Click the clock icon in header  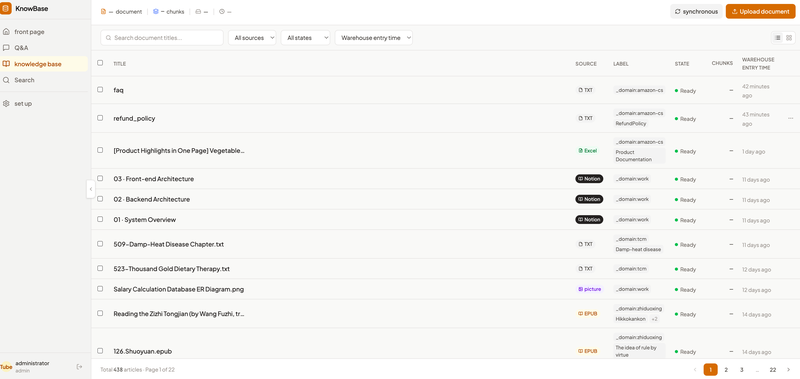pyautogui.click(x=222, y=12)
